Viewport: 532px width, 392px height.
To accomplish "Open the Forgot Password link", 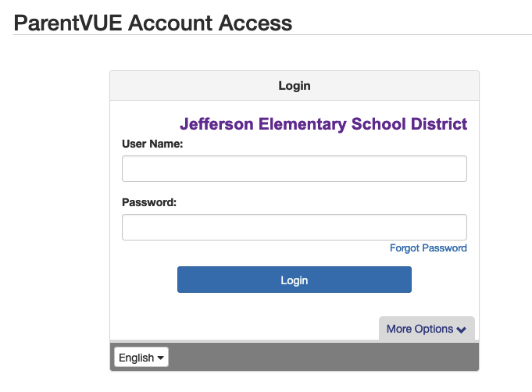I will coord(428,248).
